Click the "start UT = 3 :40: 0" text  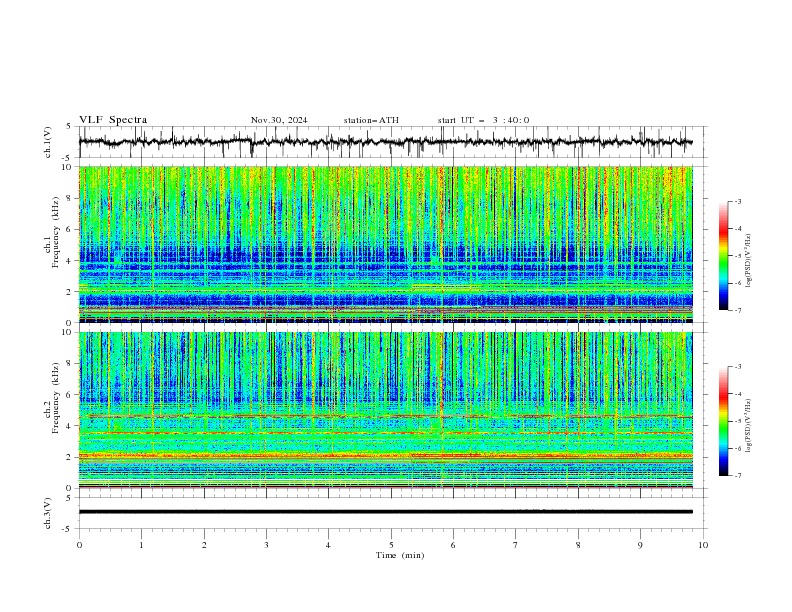point(483,120)
